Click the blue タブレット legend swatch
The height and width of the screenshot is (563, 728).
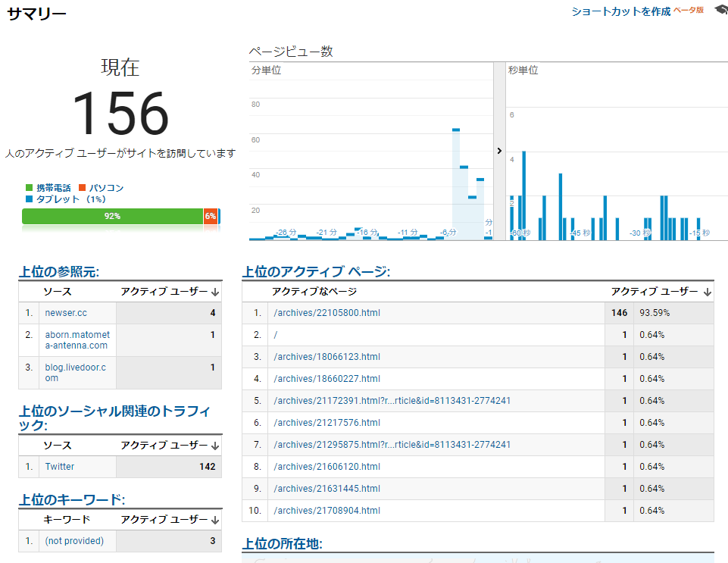30,199
